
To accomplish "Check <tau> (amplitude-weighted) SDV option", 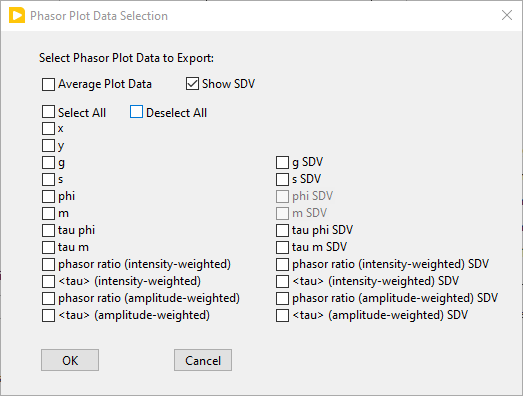I will (x=283, y=316).
